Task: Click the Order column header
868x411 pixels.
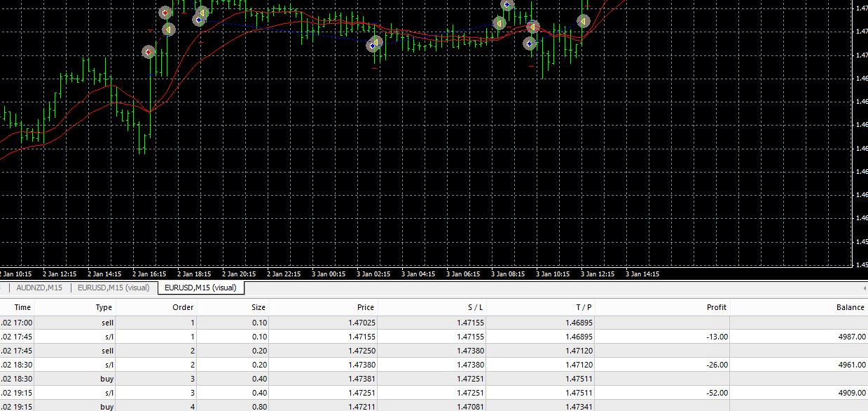Action: point(183,307)
